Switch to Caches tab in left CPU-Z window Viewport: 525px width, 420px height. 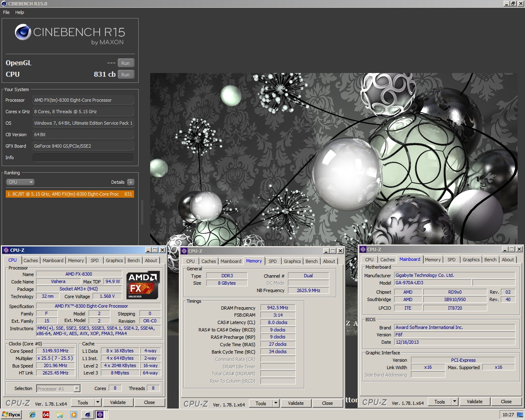pyautogui.click(x=31, y=260)
